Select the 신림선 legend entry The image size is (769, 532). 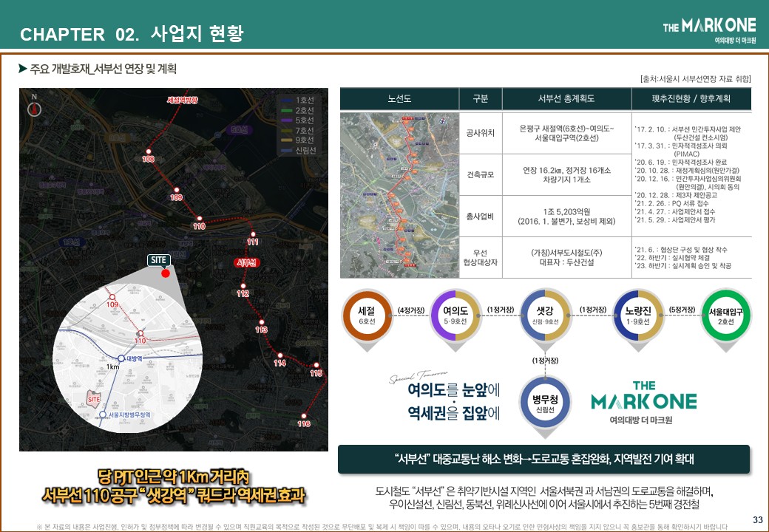[299, 151]
